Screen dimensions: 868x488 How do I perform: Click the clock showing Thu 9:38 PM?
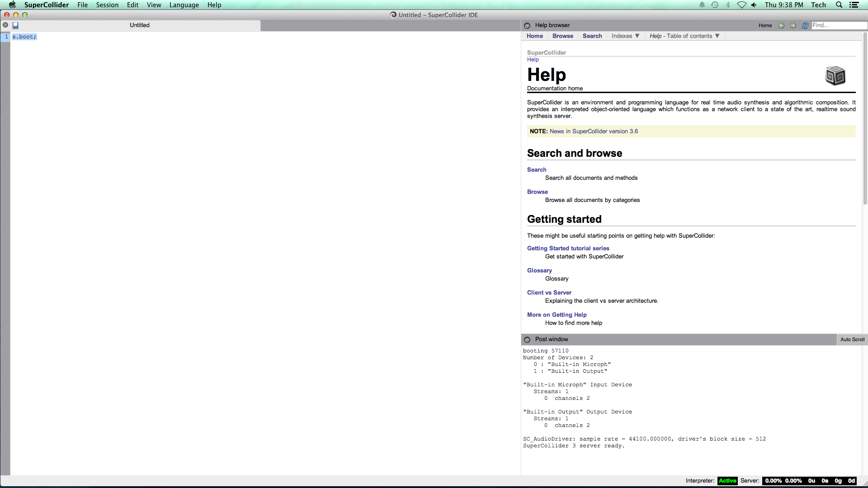784,5
